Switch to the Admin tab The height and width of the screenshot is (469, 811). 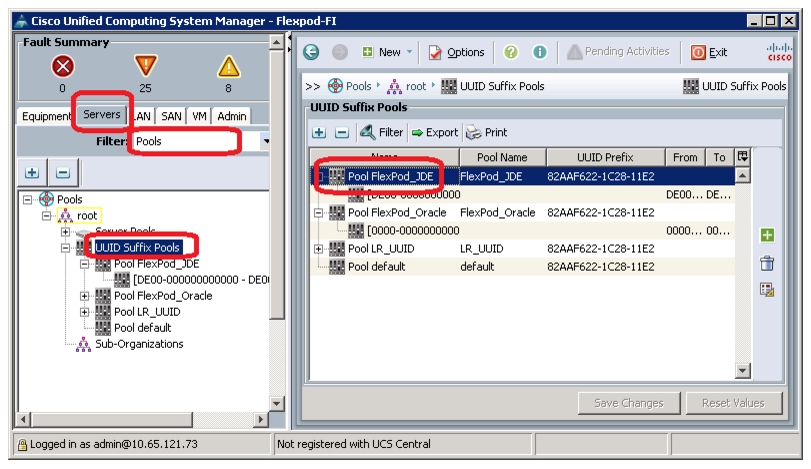pyautogui.click(x=231, y=116)
